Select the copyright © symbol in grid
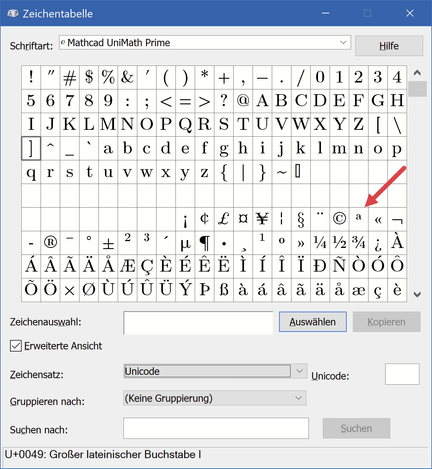This screenshot has width=432, height=469. click(x=339, y=219)
